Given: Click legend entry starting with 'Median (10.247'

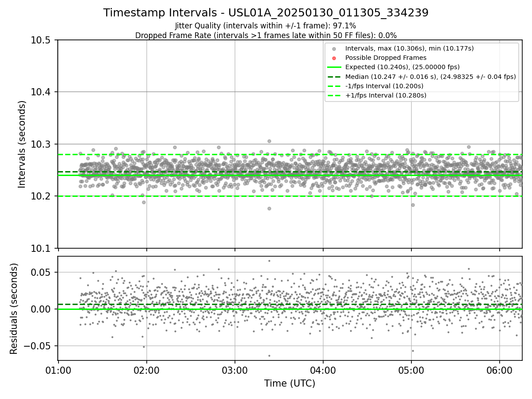Looking at the screenshot, I should click(430, 77).
